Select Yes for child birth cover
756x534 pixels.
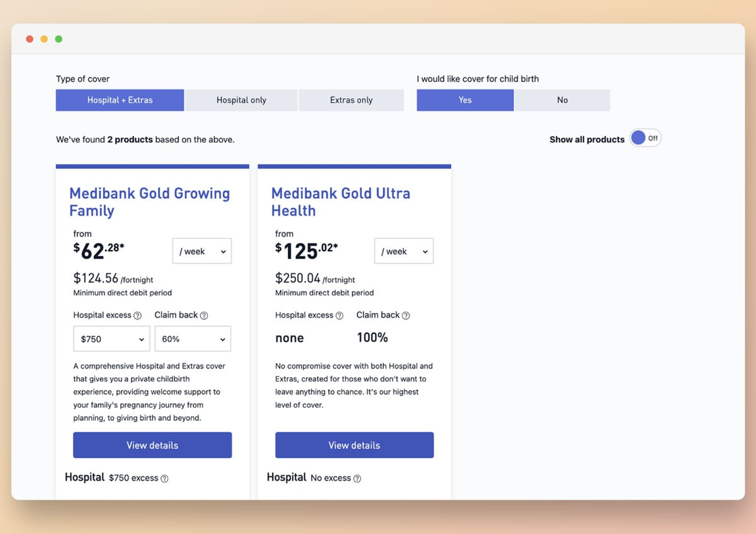(x=465, y=100)
